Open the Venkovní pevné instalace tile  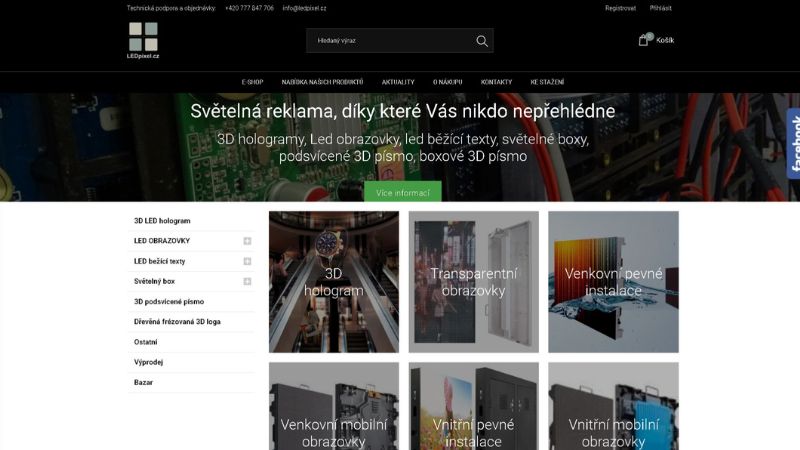(613, 282)
